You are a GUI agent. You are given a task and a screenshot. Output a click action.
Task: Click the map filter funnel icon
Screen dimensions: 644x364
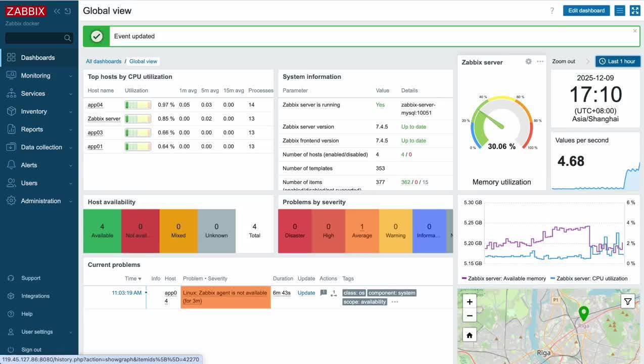(627, 301)
